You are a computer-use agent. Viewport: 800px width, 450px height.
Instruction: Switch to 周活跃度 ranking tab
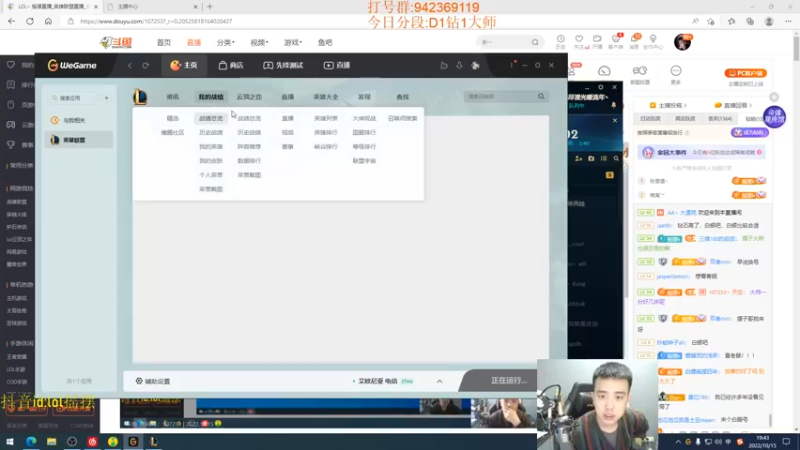[x=685, y=118]
